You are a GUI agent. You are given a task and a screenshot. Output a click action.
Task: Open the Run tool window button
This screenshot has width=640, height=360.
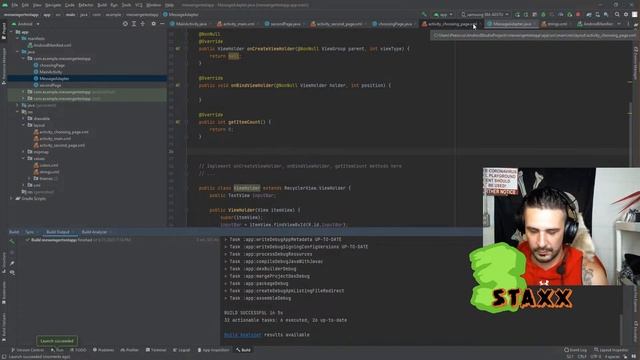click(x=57, y=350)
